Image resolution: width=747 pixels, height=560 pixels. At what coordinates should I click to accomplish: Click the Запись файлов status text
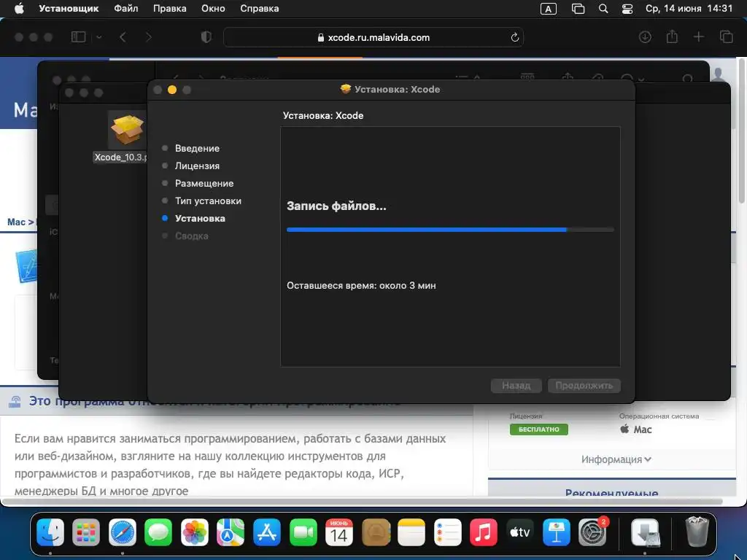(336, 206)
